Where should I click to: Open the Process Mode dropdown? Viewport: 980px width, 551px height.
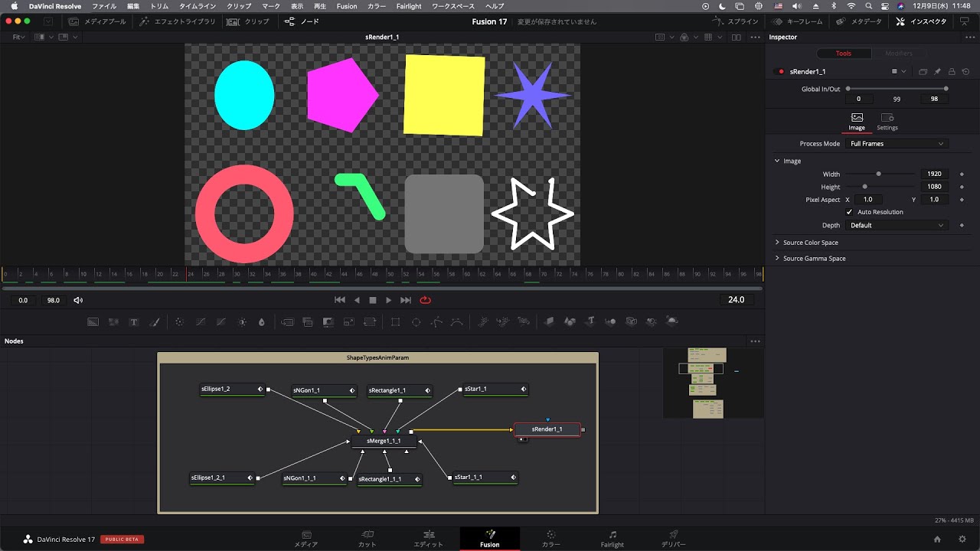pyautogui.click(x=897, y=144)
